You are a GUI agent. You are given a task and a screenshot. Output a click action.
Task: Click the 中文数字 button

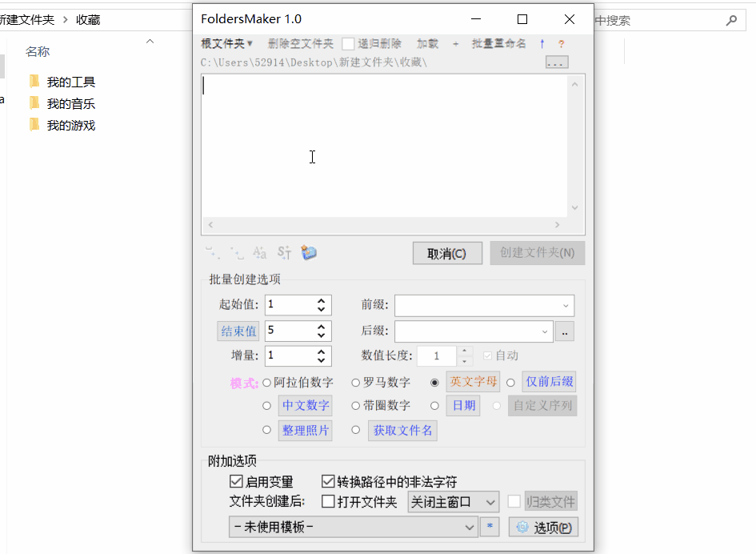pos(305,405)
